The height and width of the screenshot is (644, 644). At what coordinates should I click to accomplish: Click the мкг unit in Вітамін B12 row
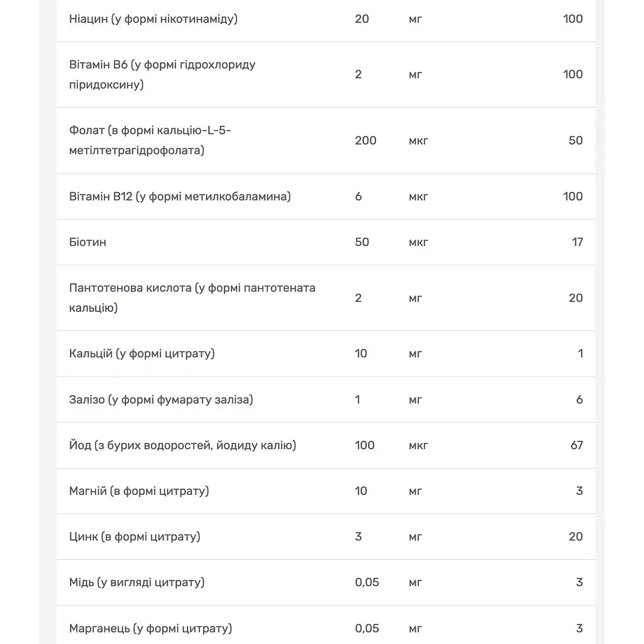pos(418,197)
